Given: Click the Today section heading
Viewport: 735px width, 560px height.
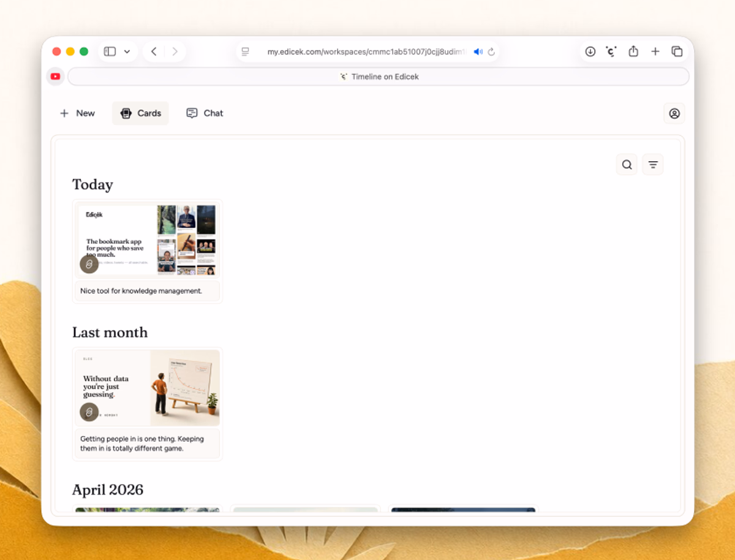Looking at the screenshot, I should 92,184.
